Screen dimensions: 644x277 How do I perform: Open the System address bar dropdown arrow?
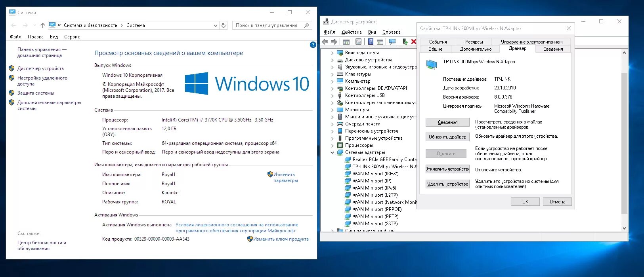(215, 25)
